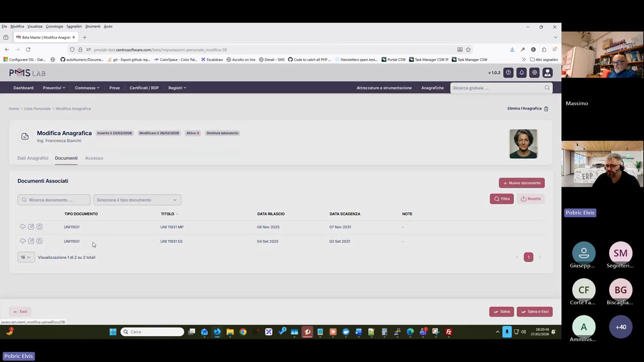The image size is (644, 362).
Task: Open the rows-per-page 16 dropdown
Action: point(25,257)
